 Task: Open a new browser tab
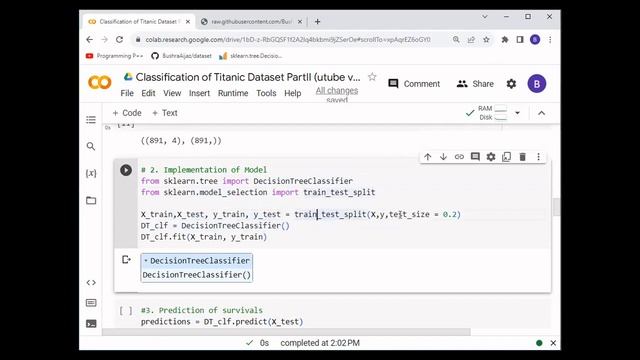[x=317, y=22]
